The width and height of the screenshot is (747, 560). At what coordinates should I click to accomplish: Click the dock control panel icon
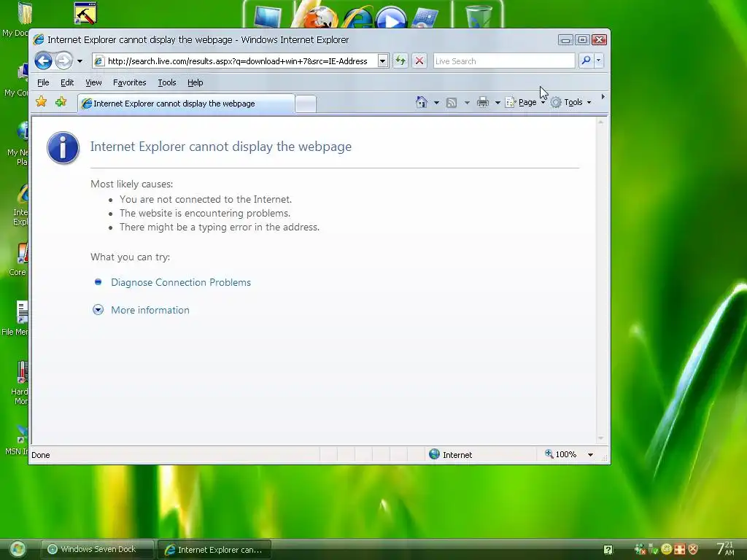tap(425, 17)
